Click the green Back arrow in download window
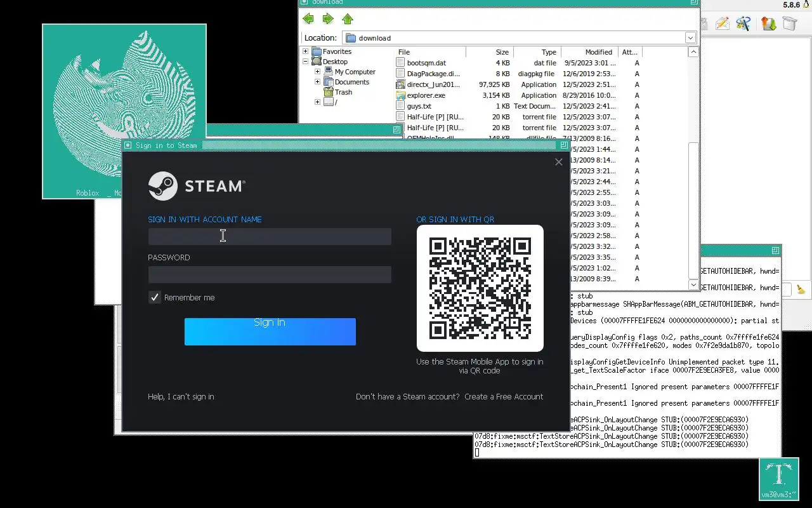The width and height of the screenshot is (812, 508). 308,19
